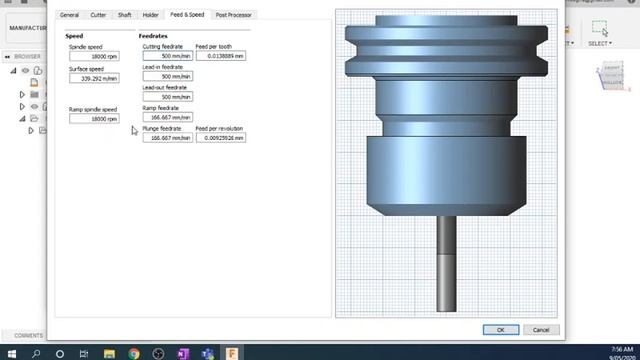The image size is (640, 360).
Task: Open Cortana from the taskbar
Action: pyautogui.click(x=60, y=353)
